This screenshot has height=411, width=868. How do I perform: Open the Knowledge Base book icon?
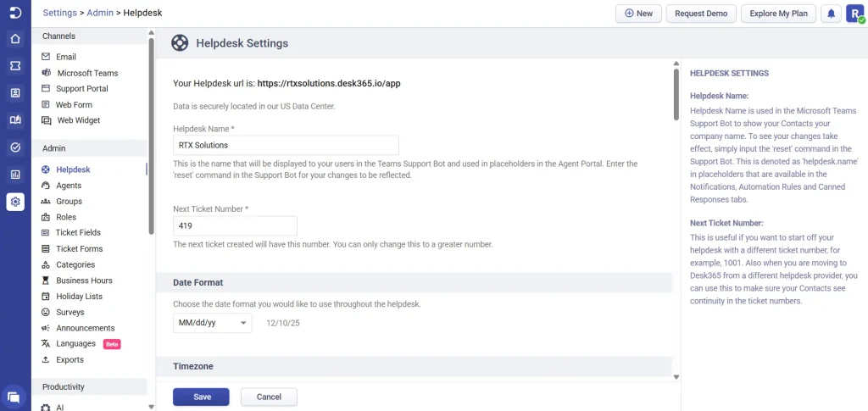(x=15, y=120)
